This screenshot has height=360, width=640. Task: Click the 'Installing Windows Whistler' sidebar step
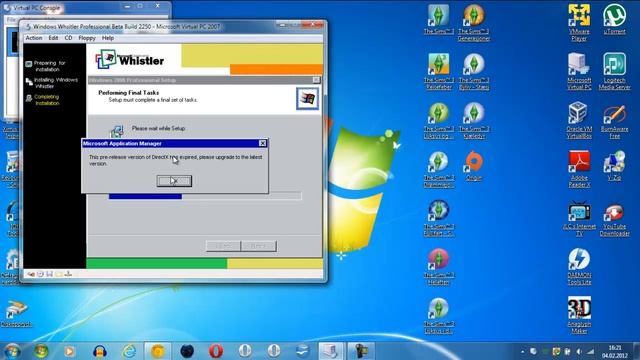coord(52,83)
